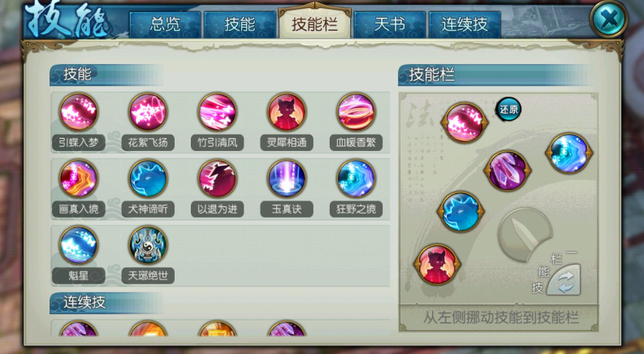Select the 血暖香繁 skill icon
Viewport: 644px width, 354px height.
(356, 112)
